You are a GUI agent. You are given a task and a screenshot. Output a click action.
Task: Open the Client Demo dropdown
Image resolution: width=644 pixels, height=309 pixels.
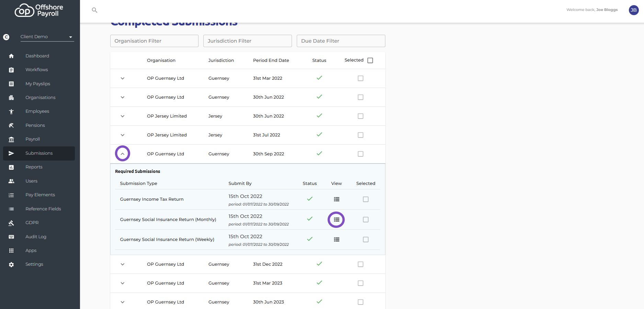click(47, 37)
